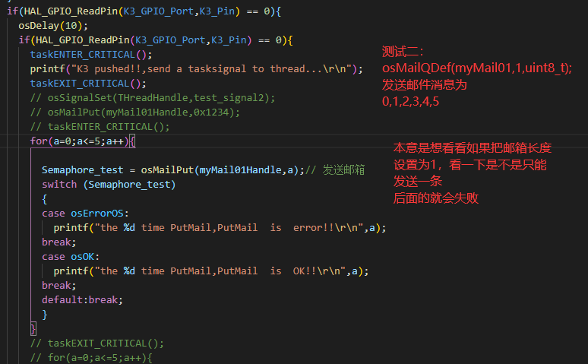This screenshot has height=364, width=588.
Task: Click the switch (Semaphore_test) line
Action: 109,185
